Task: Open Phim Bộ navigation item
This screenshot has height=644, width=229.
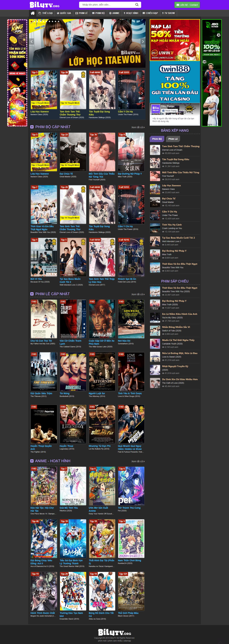Action: [x=98, y=13]
